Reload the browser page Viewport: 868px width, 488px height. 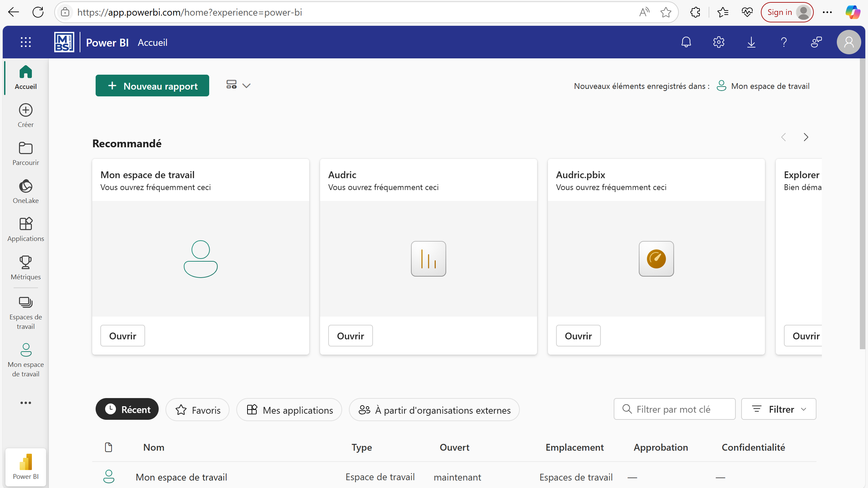(38, 12)
